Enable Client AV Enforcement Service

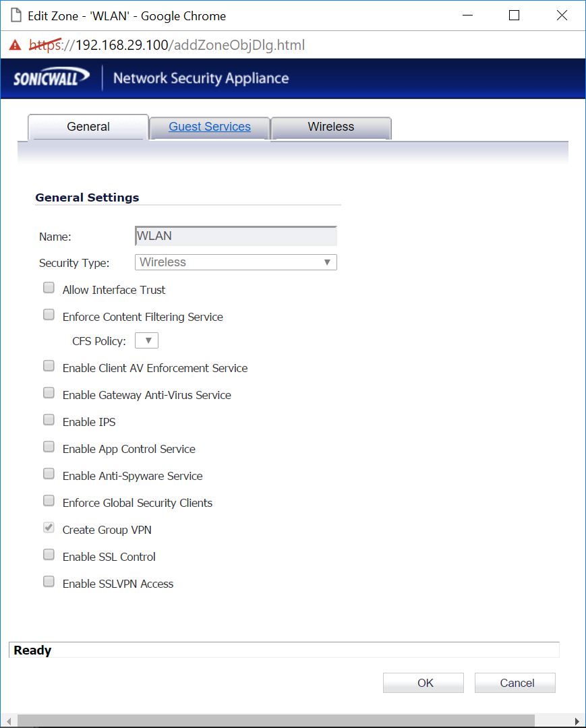(x=48, y=365)
